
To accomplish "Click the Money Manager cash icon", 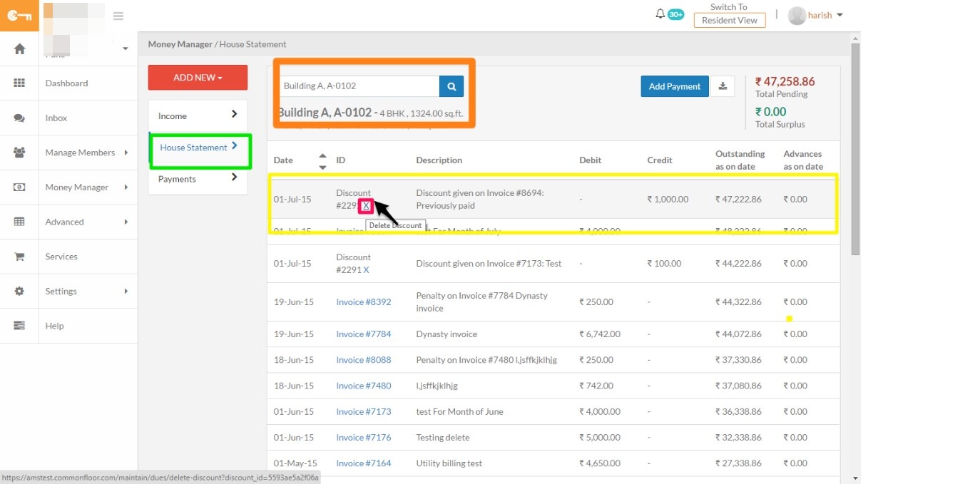I will pos(19,187).
